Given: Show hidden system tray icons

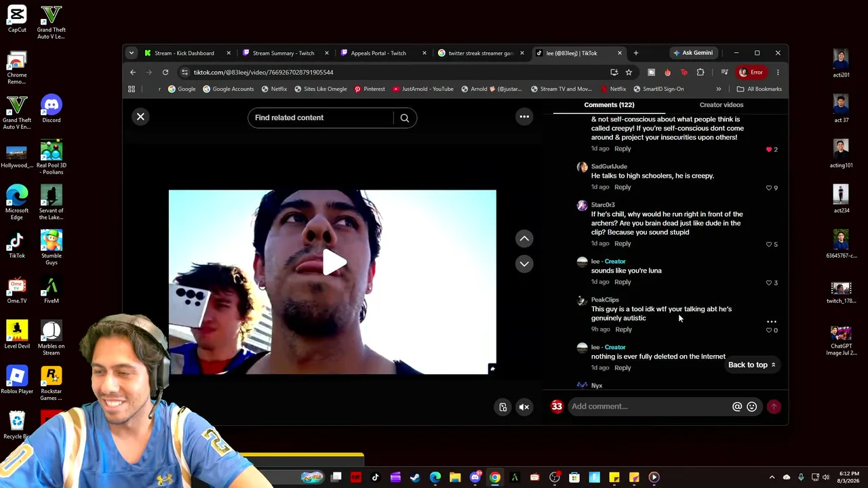Looking at the screenshot, I should click(772, 478).
